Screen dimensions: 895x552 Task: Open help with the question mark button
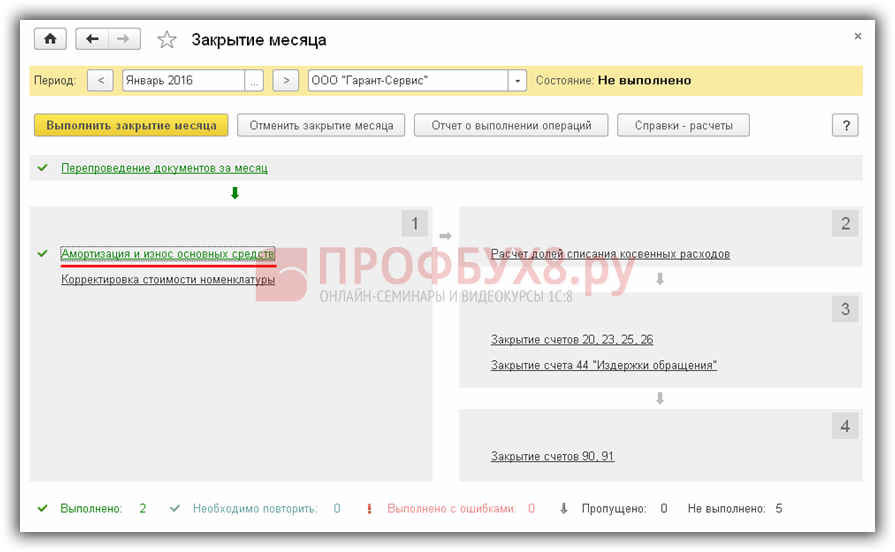pyautogui.click(x=845, y=126)
